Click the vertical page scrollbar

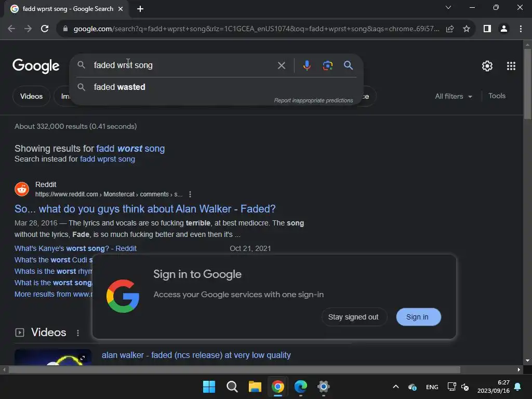click(527, 84)
